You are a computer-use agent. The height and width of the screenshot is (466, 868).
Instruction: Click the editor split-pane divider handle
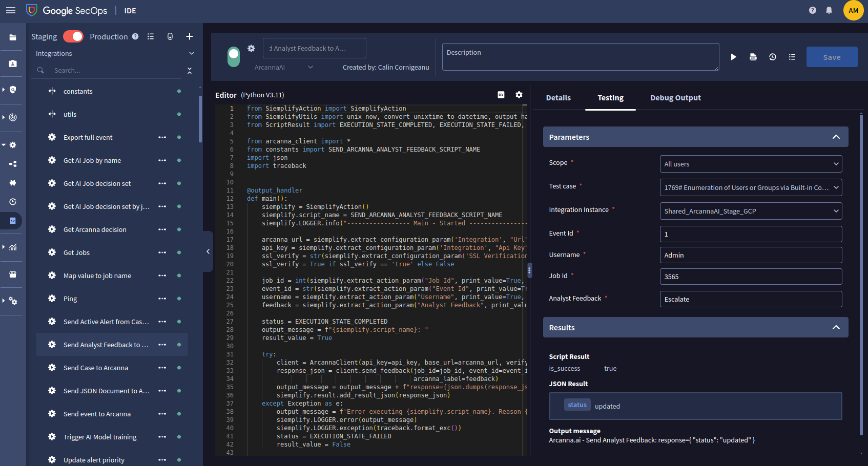pos(529,270)
